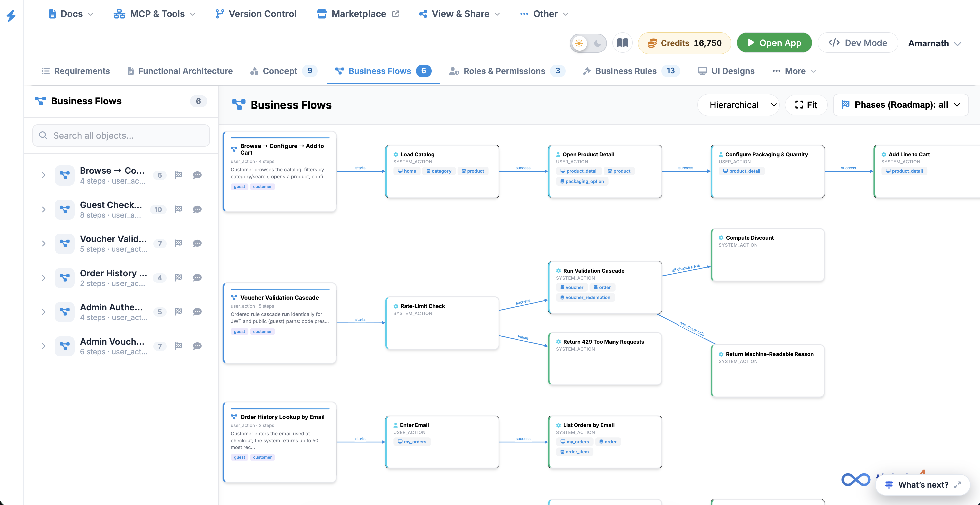Click the Fit view button
This screenshot has width=980, height=505.
806,105
